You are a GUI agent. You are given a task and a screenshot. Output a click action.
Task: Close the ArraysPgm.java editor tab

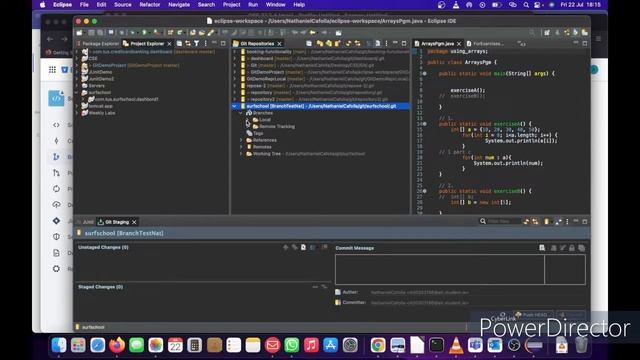point(459,44)
